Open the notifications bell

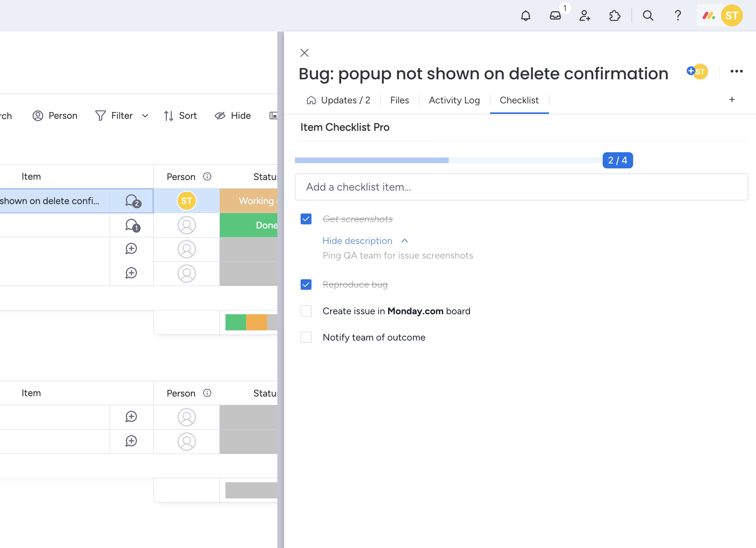click(526, 16)
